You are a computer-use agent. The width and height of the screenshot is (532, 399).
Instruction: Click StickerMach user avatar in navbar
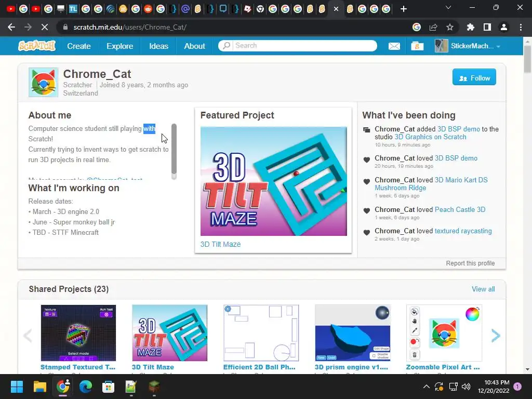click(441, 46)
